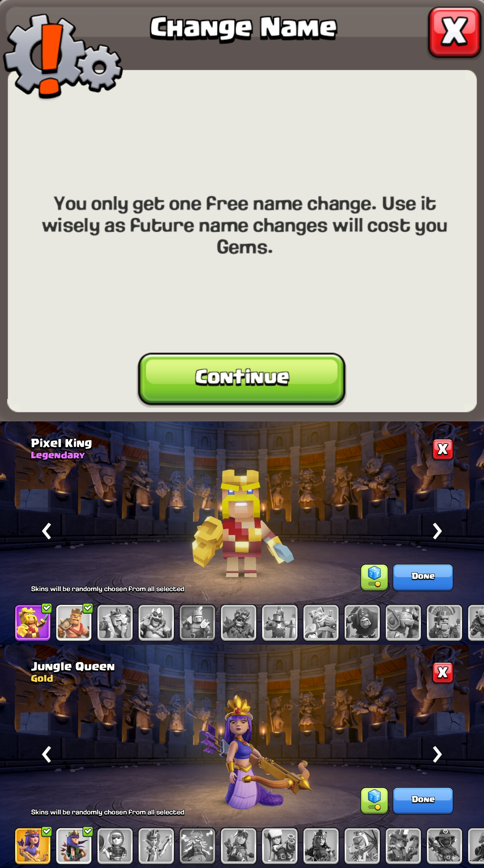The width and height of the screenshot is (484, 868).
Task: Show next King skin with right arrow
Action: [437, 531]
